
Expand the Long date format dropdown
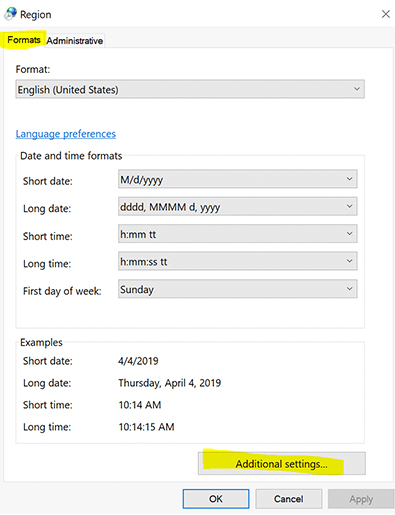238,206
